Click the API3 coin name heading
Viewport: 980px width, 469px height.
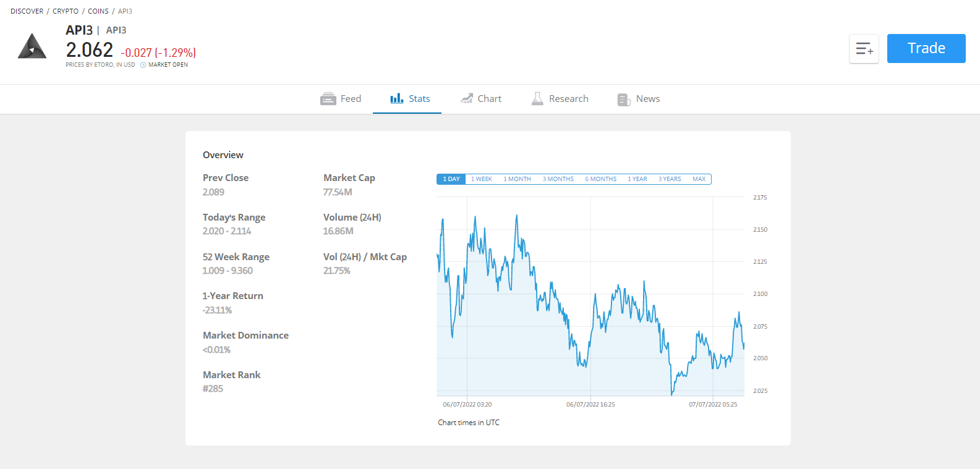pyautogui.click(x=79, y=30)
